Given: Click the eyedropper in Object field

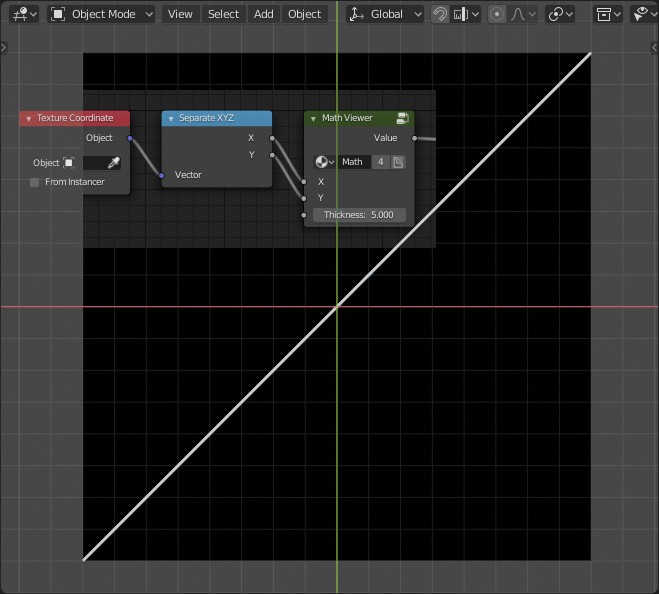Looking at the screenshot, I should 114,162.
